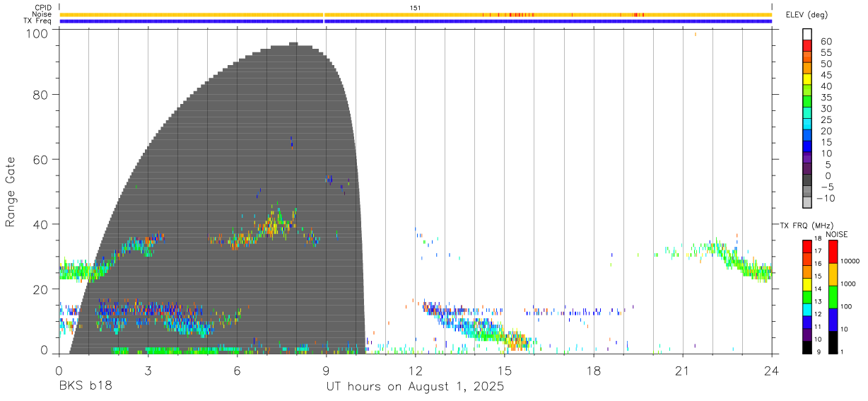This screenshot has width=868, height=401.
Task: Pick the yellow swatch in the ELEV colorbar
Action: coord(808,79)
